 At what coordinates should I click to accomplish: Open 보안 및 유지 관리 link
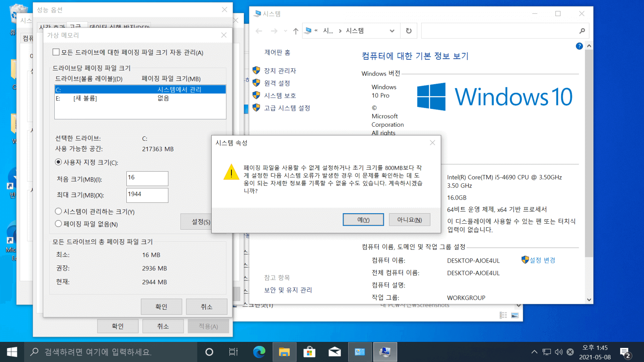click(x=288, y=290)
